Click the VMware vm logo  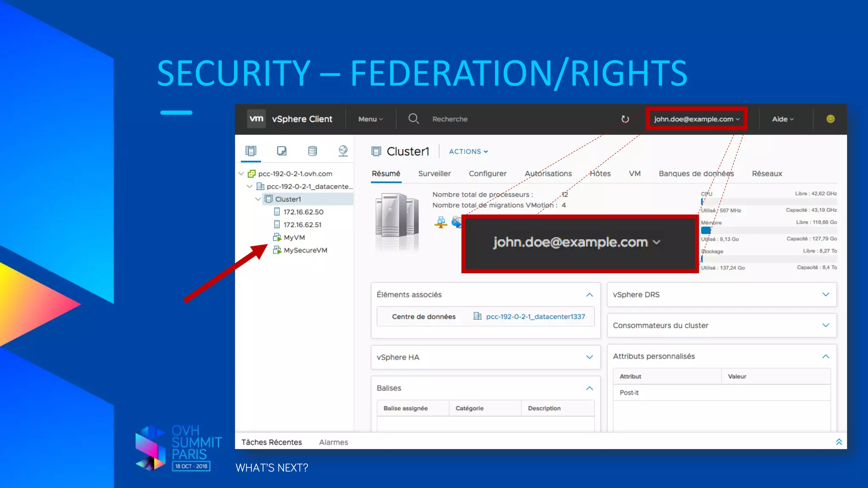(x=256, y=119)
